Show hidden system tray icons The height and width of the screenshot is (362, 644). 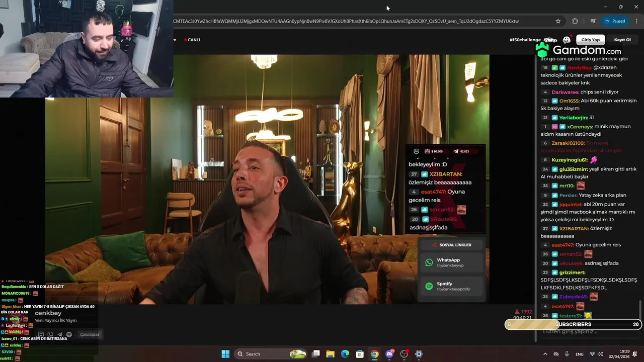point(545,354)
